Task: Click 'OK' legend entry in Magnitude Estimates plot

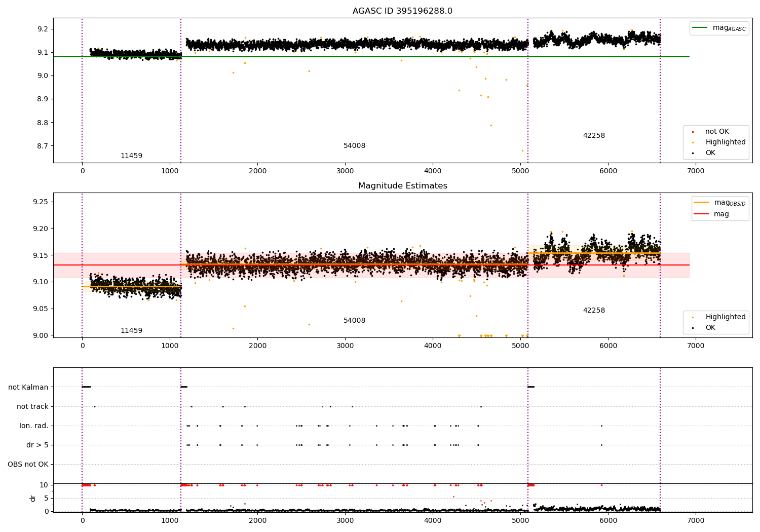Action: (705, 328)
